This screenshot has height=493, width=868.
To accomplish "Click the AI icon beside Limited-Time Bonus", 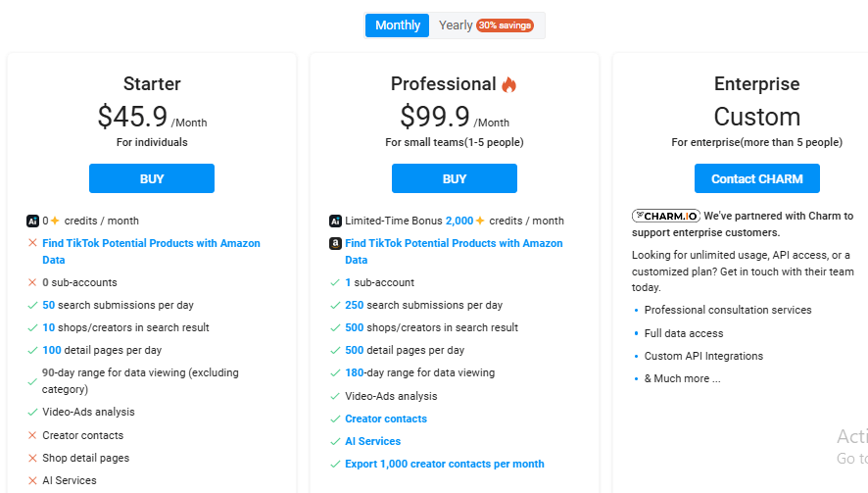I will click(335, 222).
